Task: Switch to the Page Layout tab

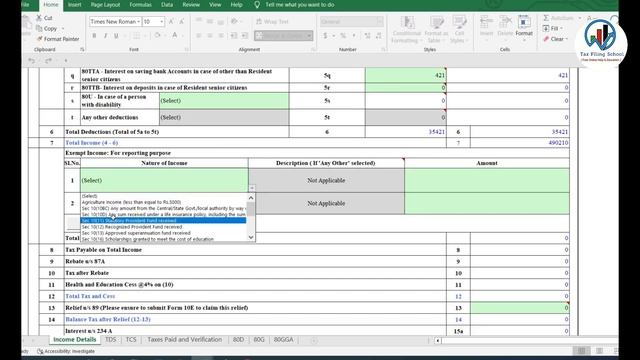Action: 105,5
